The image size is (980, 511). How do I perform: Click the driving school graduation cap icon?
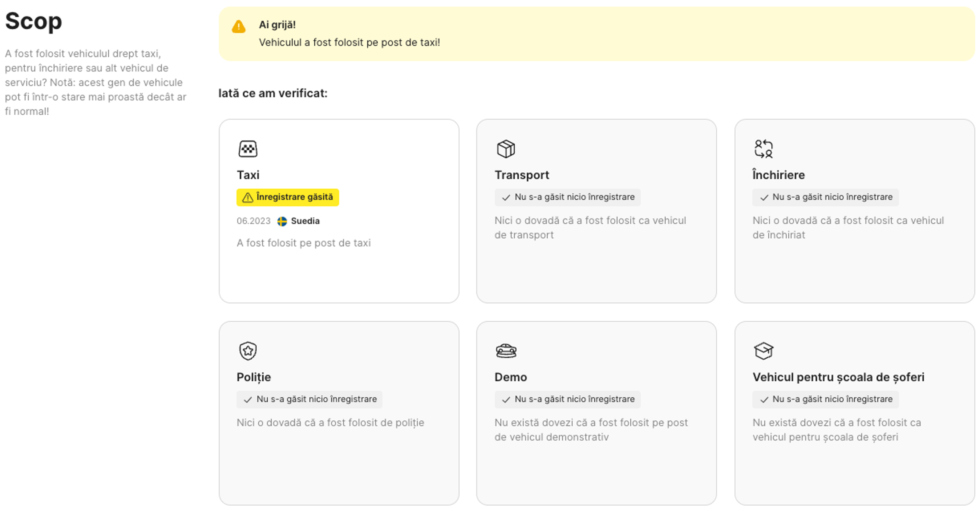[x=763, y=351]
